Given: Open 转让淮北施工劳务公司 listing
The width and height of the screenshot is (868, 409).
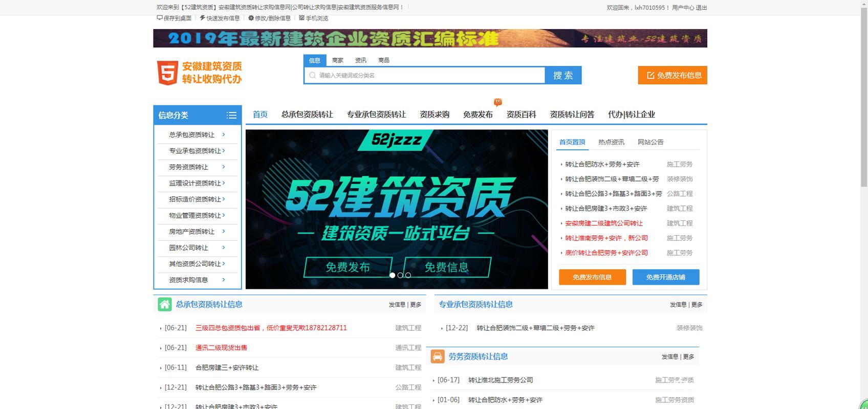Looking at the screenshot, I should click(501, 380).
